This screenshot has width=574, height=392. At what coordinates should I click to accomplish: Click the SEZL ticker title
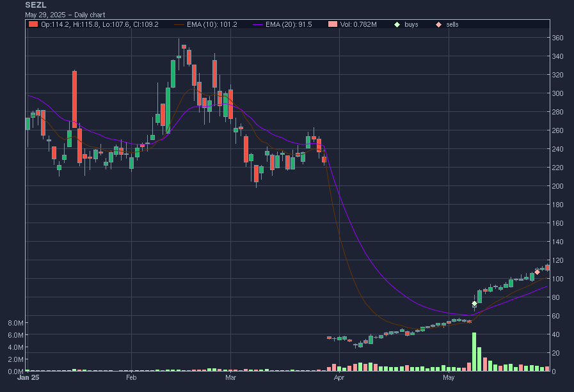[36, 5]
